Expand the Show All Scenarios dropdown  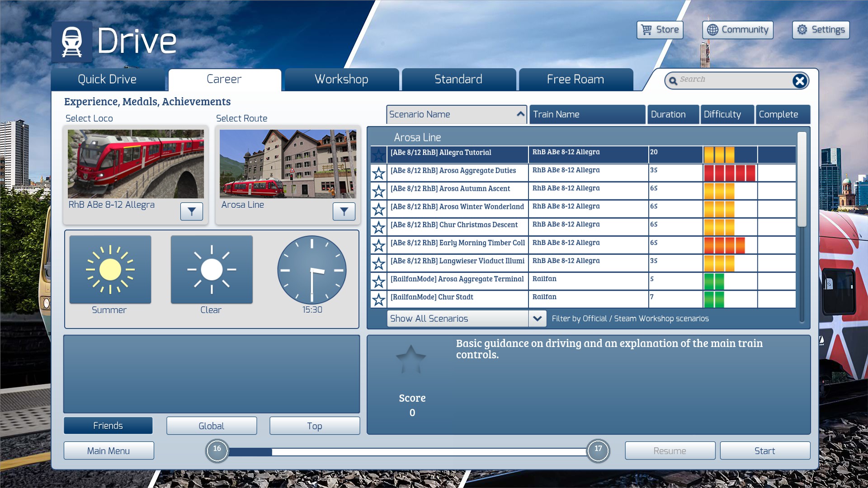coord(537,319)
